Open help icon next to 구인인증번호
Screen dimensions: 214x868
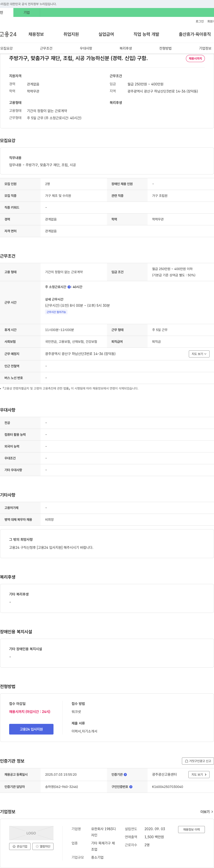[131, 787]
